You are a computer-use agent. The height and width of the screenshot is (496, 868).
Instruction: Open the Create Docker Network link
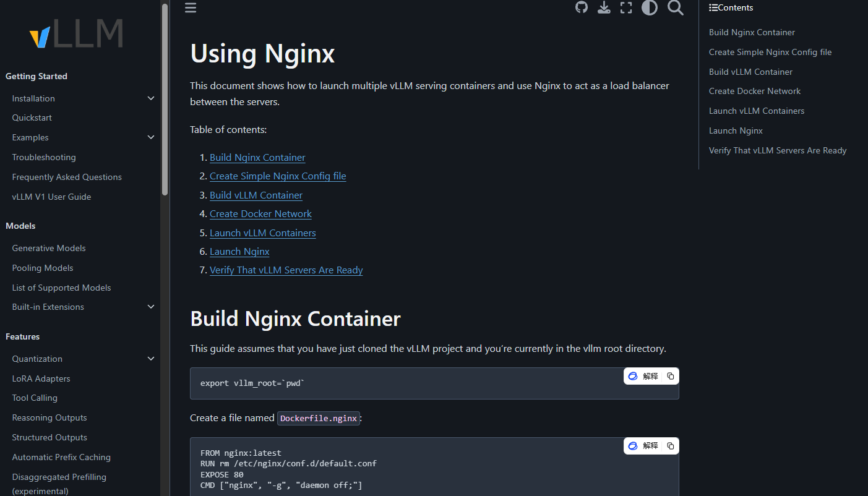click(x=260, y=213)
